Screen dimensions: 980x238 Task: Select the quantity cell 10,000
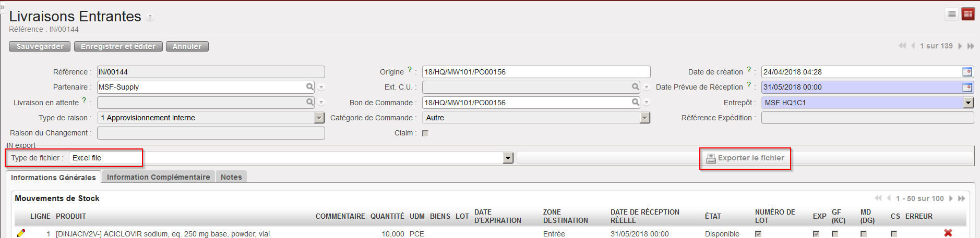[x=393, y=234]
